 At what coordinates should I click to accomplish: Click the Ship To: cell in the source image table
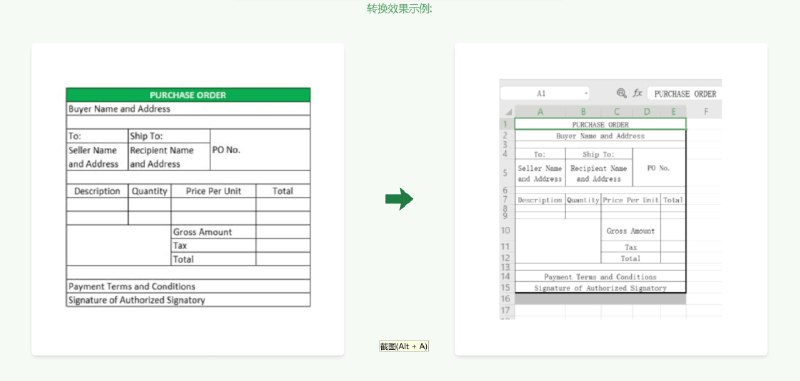pos(169,136)
